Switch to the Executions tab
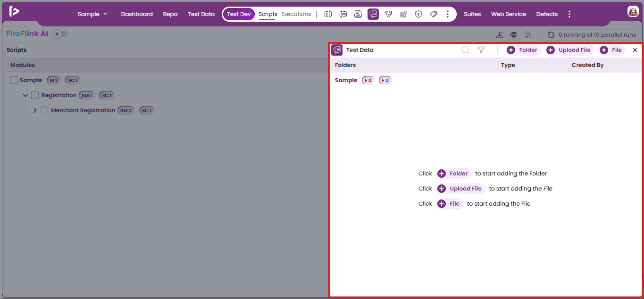The width and height of the screenshot is (644, 299). click(x=296, y=14)
